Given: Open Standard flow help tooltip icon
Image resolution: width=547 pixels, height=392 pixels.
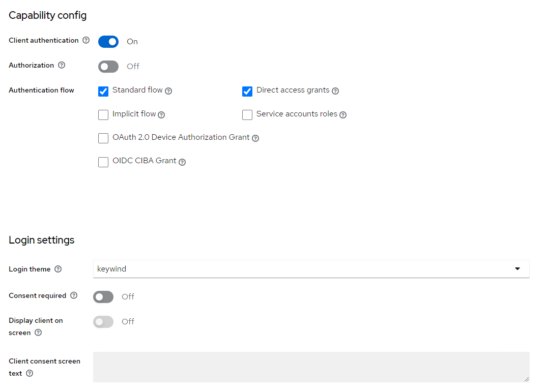Looking at the screenshot, I should click(168, 91).
